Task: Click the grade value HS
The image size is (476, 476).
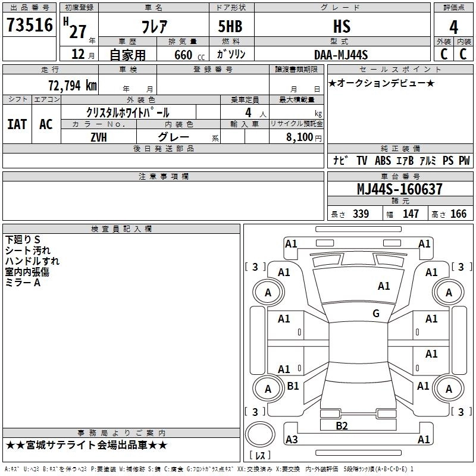Action: pos(342,26)
